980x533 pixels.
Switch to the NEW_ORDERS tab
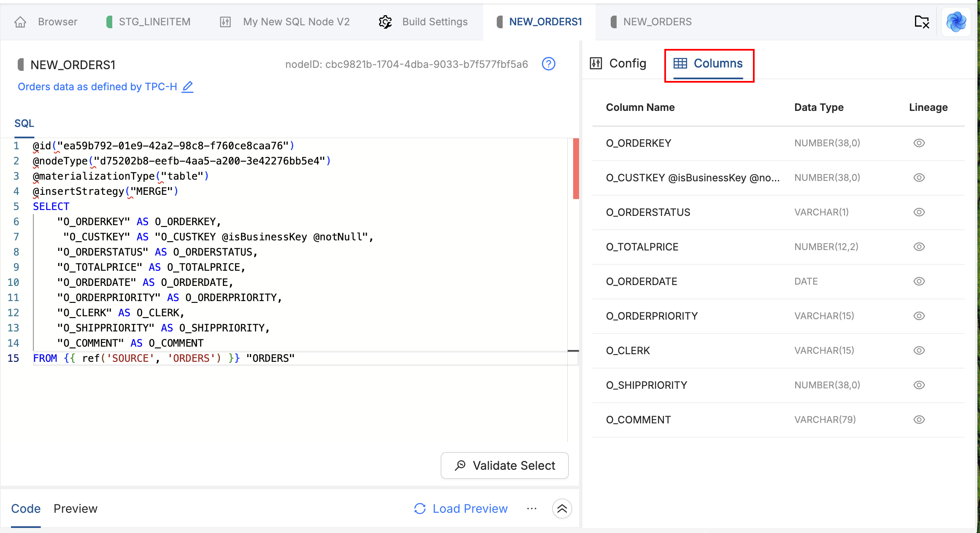tap(657, 22)
